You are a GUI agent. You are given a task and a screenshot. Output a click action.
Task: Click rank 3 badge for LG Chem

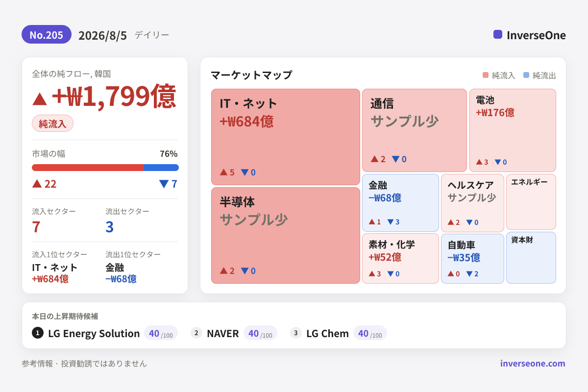coord(296,333)
